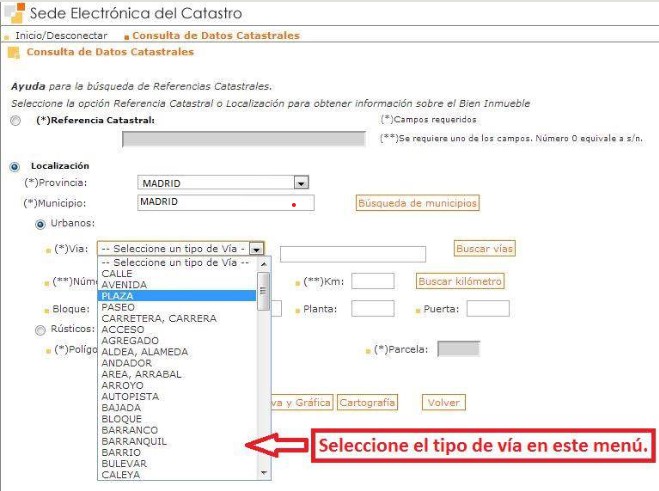Open the Inicio/Desconectar menu item
Image resolution: width=659 pixels, height=491 pixels.
click(x=61, y=36)
